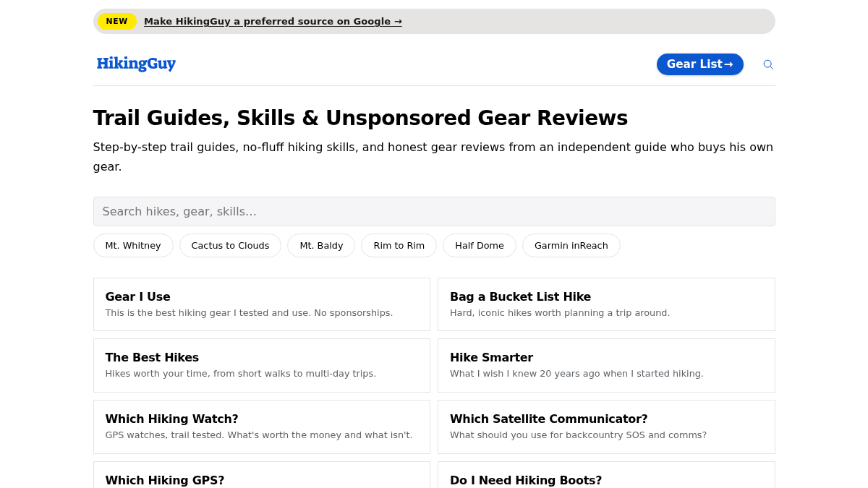
Task: Select the Rim to Rim chip
Action: click(399, 245)
